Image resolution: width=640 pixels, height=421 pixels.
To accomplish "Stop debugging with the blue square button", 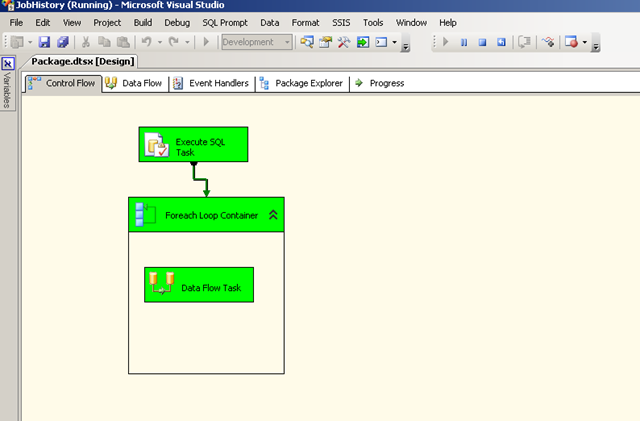I will point(482,42).
